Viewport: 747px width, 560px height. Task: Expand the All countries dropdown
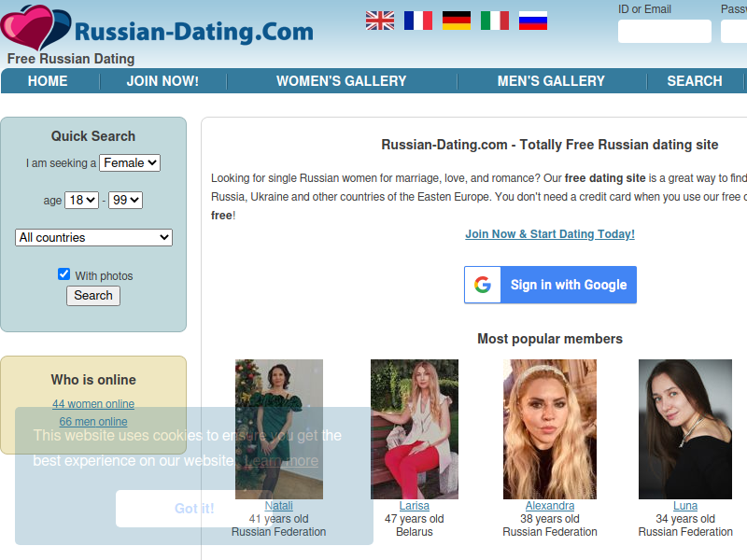93,238
